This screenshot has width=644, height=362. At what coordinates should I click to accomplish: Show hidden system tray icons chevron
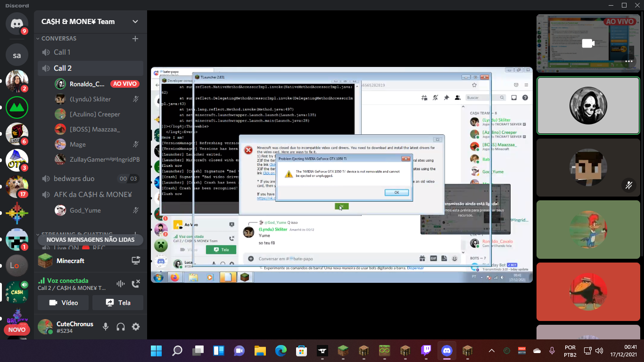point(491,351)
